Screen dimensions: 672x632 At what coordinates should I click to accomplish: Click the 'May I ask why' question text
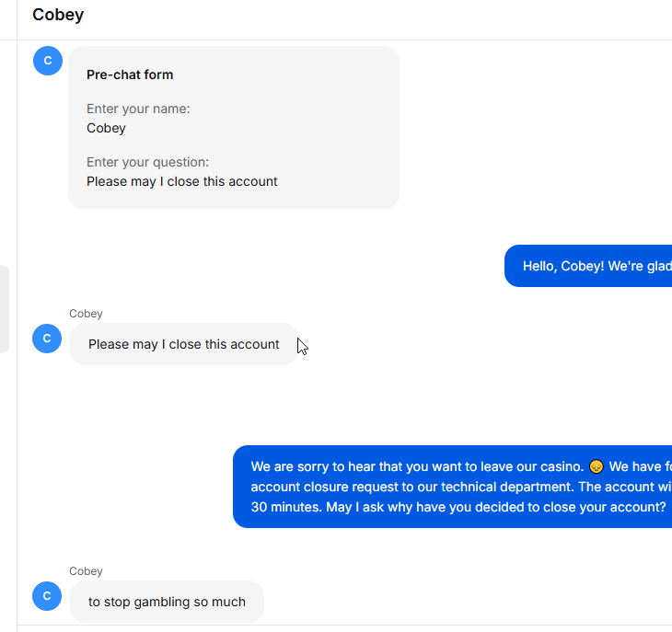(x=496, y=507)
